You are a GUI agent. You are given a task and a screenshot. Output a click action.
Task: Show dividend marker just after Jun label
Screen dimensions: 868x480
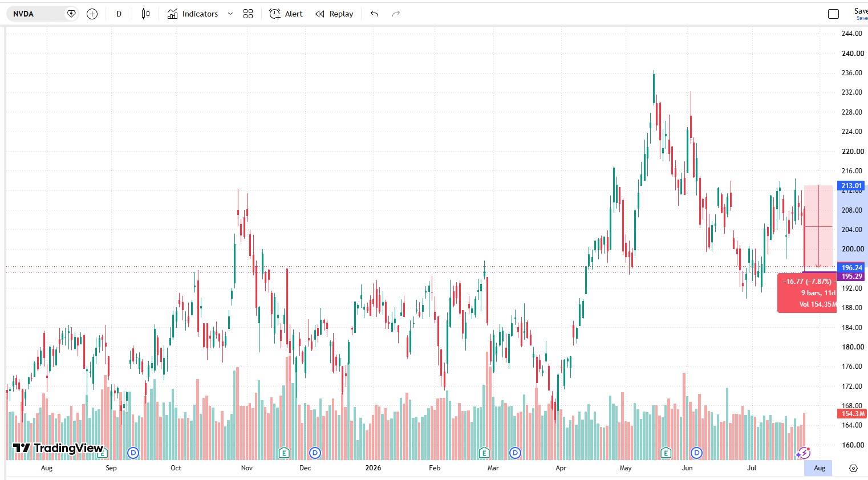(696, 453)
